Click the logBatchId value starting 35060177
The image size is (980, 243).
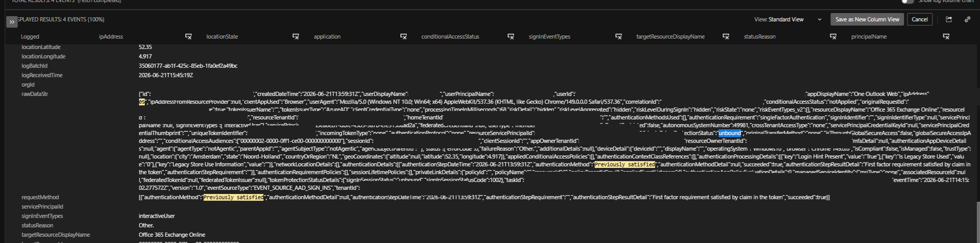tap(188, 66)
